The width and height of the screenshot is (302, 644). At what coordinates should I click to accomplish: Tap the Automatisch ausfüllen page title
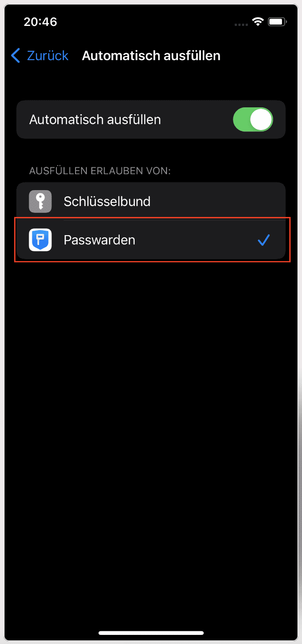click(x=151, y=56)
